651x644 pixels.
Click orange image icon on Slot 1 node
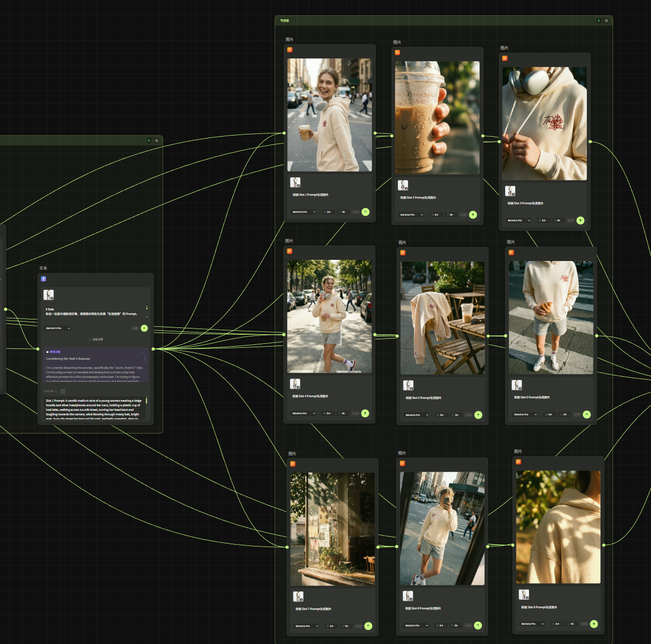point(289,50)
